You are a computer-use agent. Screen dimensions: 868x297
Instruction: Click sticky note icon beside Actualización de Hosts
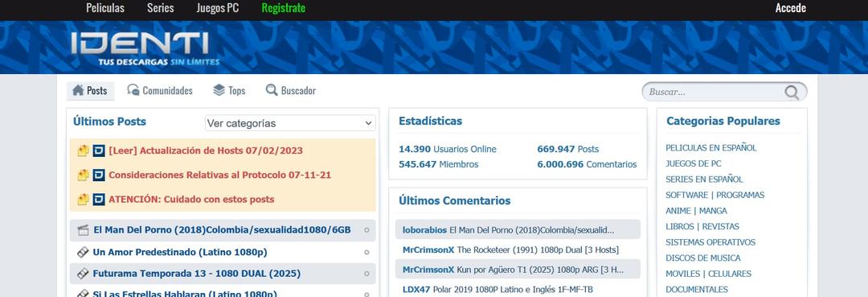[x=83, y=151]
